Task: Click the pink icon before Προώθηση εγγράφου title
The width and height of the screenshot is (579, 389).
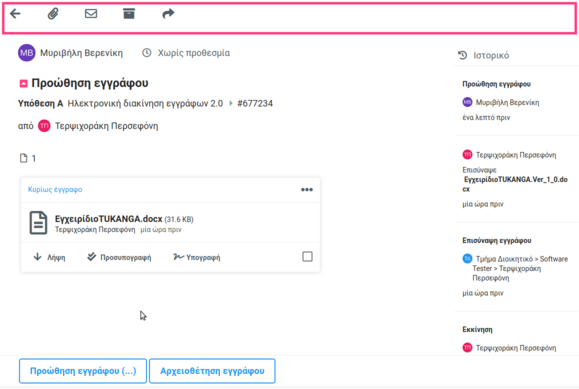Action: pyautogui.click(x=23, y=83)
